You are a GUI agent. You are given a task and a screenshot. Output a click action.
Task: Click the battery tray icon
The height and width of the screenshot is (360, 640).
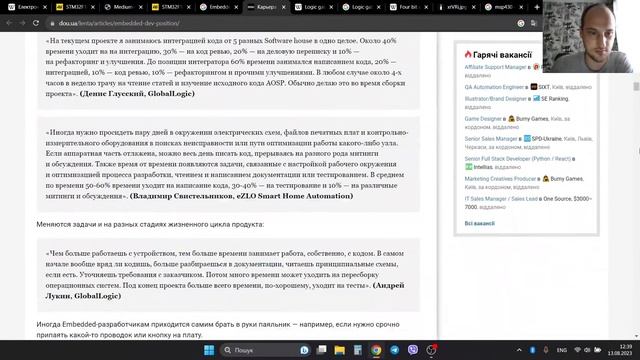[598, 350]
